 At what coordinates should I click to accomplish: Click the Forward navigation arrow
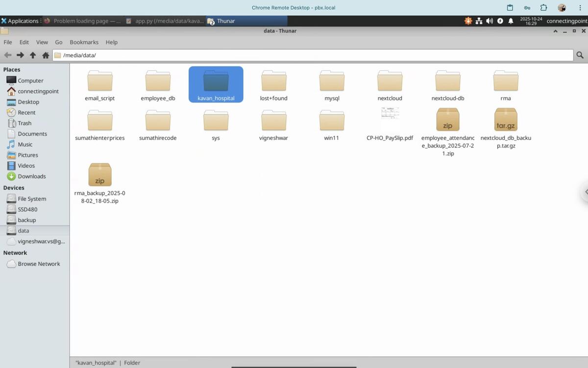[20, 55]
